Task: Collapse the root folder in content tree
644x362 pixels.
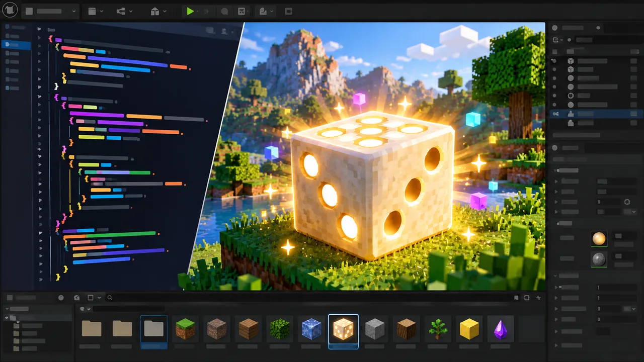Action: pos(7,318)
